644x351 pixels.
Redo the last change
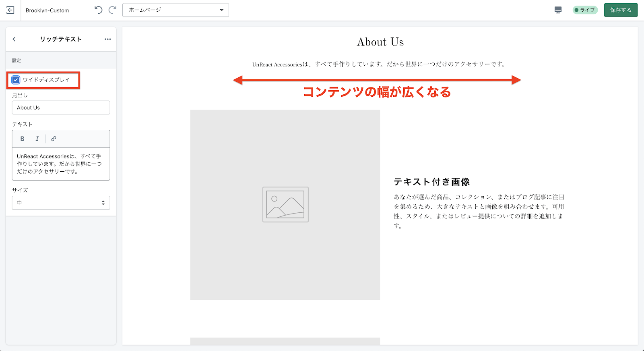point(112,10)
